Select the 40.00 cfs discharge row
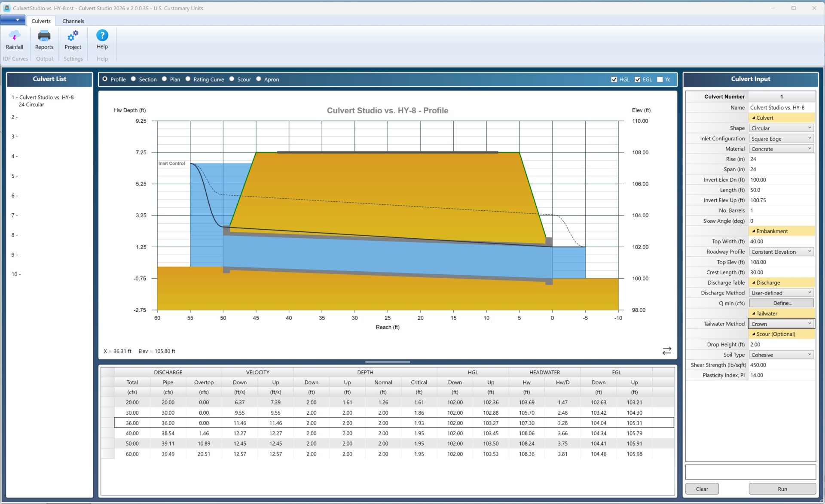This screenshot has height=504, width=825. [x=394, y=433]
